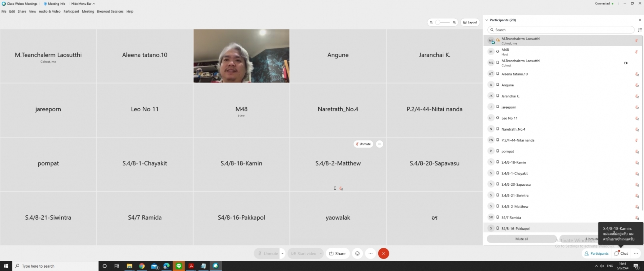Open Adobe Acrobat from the taskbar
The image size is (644, 271).
tap(191, 266)
